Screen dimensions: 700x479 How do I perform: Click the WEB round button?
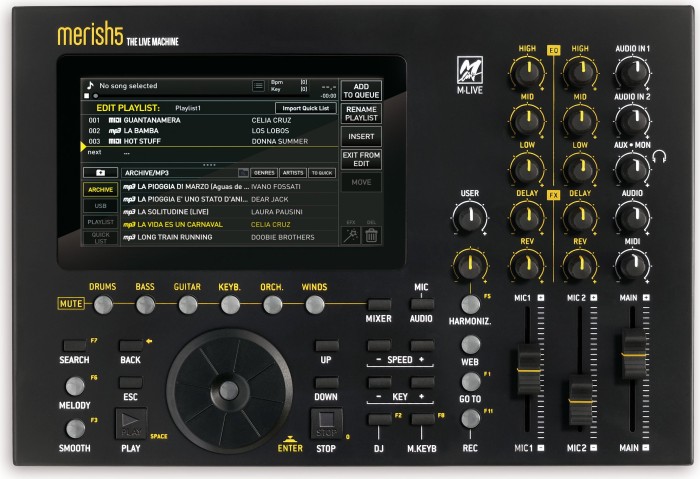(470, 344)
